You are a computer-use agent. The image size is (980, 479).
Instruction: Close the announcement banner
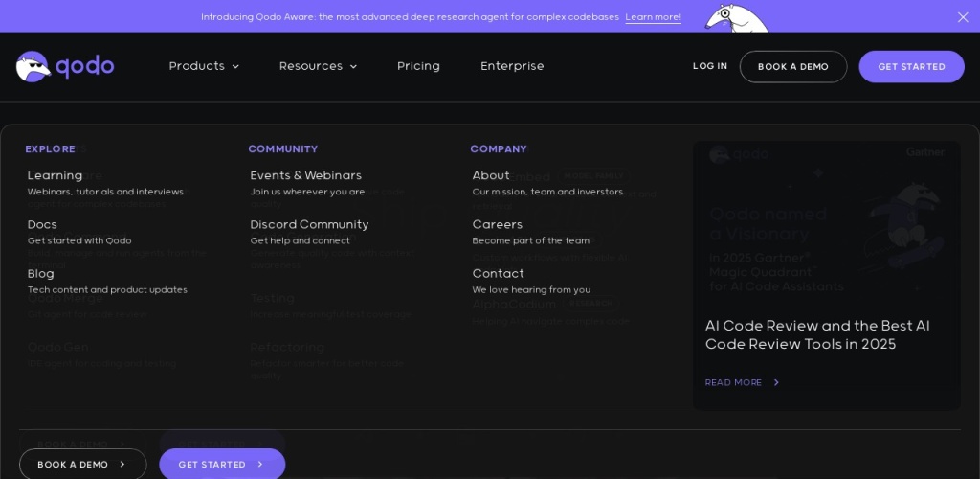(963, 17)
